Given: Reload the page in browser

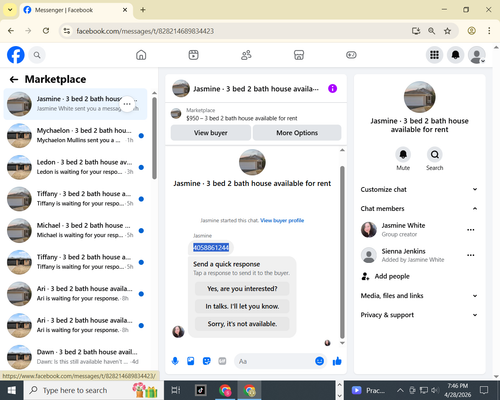Looking at the screenshot, I should click(46, 31).
